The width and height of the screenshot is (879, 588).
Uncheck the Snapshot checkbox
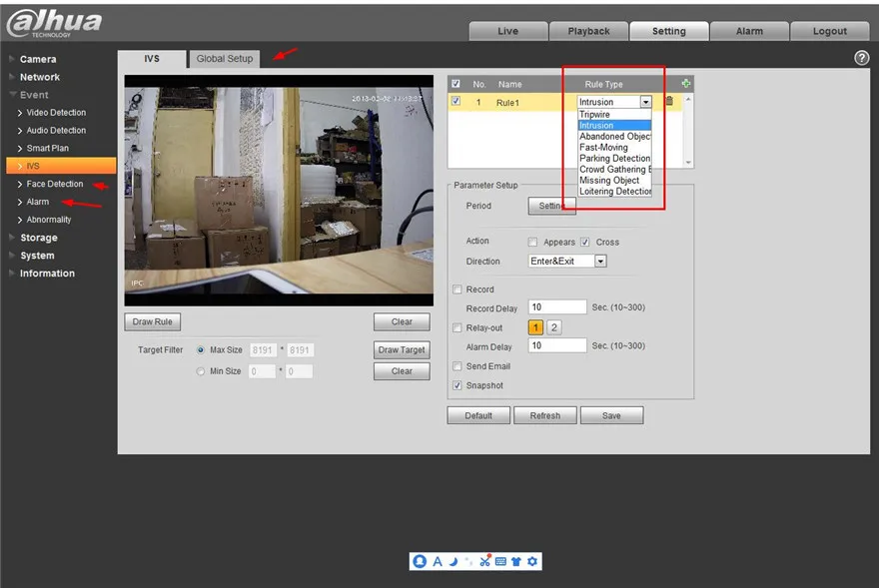(457, 385)
